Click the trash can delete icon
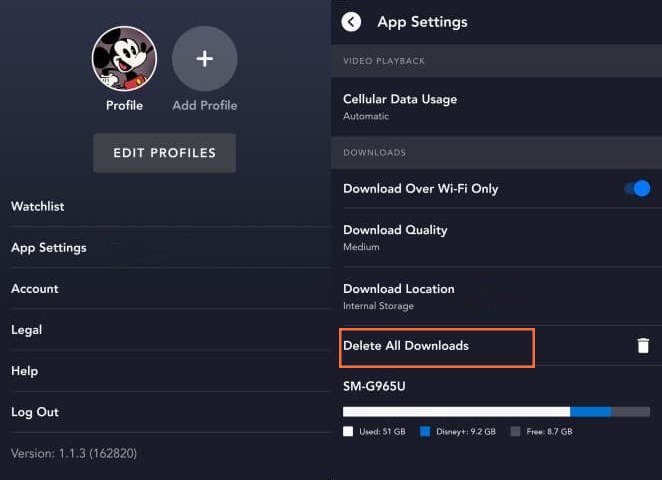This screenshot has height=480, width=662. click(643, 345)
